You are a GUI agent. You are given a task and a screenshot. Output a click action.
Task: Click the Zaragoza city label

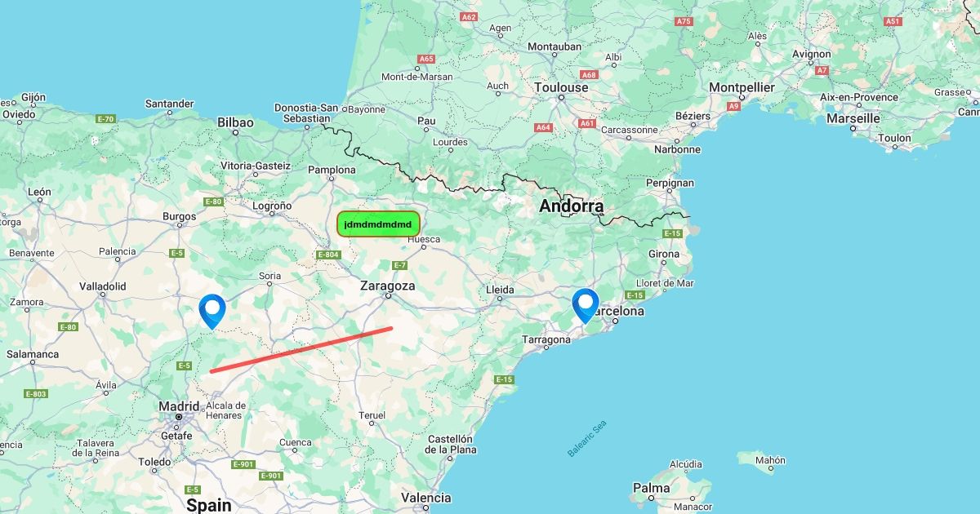pos(388,286)
